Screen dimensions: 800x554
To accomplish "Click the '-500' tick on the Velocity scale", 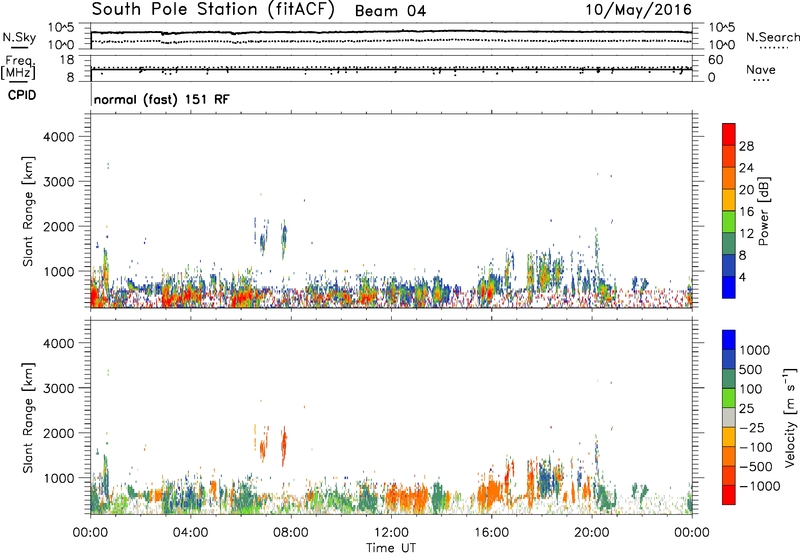I will [x=756, y=466].
